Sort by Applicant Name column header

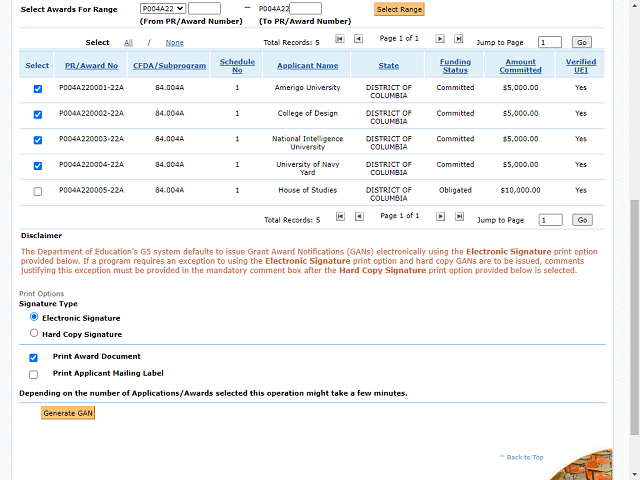click(307, 66)
